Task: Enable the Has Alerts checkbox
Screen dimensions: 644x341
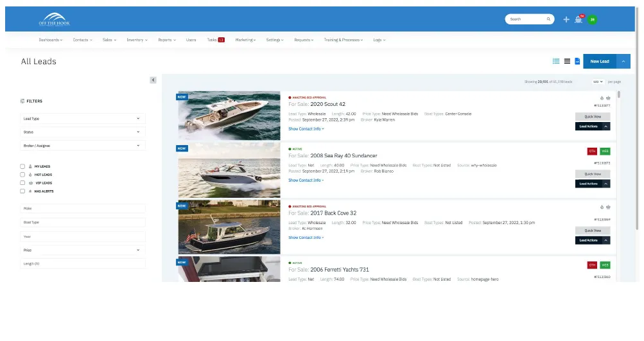Action: pos(22,191)
